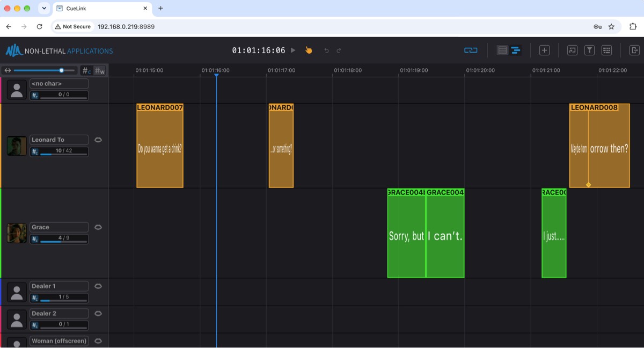Reload the page
This screenshot has width=644, height=348.
click(39, 26)
